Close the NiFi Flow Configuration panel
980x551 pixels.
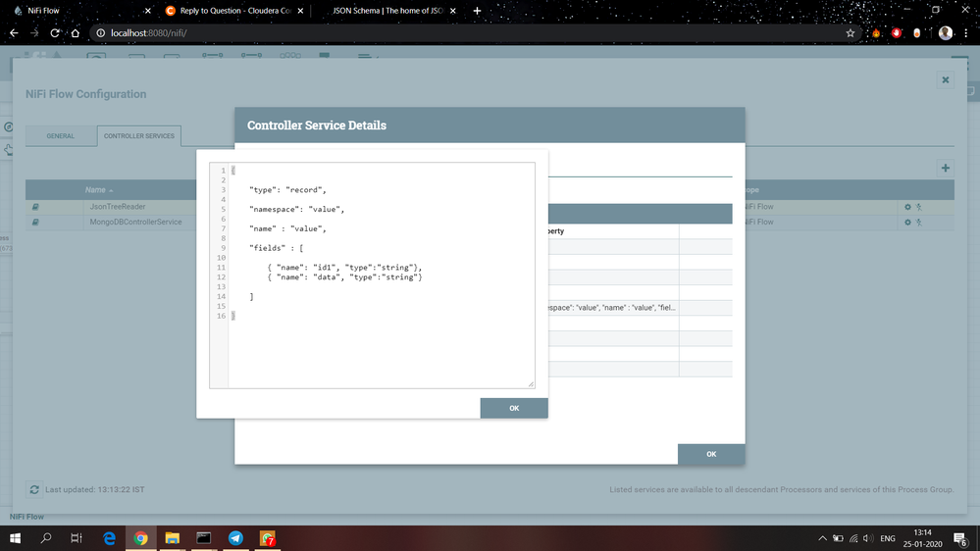pos(945,80)
